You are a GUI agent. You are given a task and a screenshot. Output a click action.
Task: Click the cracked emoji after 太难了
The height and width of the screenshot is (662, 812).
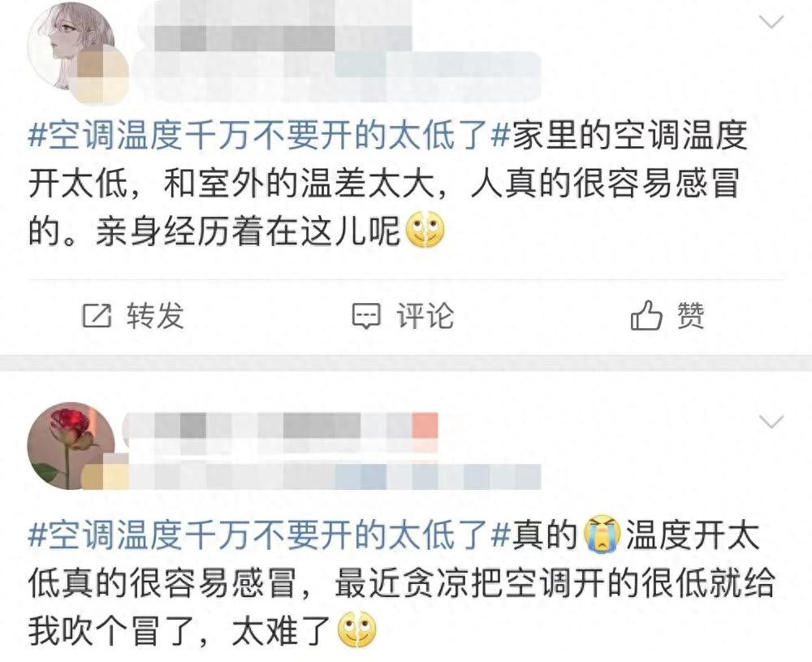(356, 630)
